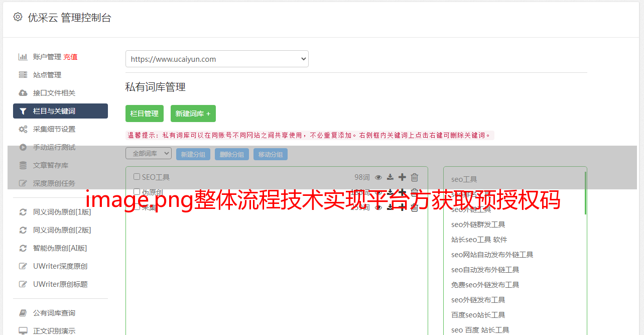Delete the SEO工具 library with trash icon
This screenshot has width=644, height=335.
tap(415, 177)
